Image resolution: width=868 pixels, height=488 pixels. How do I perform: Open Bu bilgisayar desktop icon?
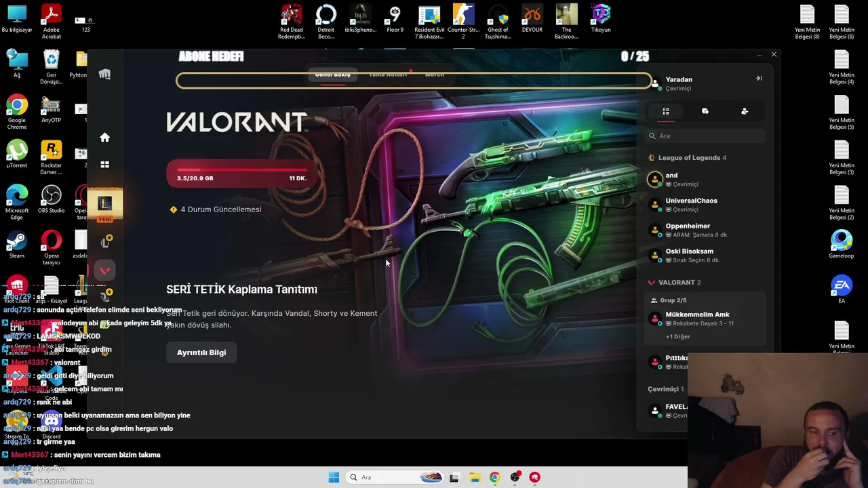click(17, 18)
